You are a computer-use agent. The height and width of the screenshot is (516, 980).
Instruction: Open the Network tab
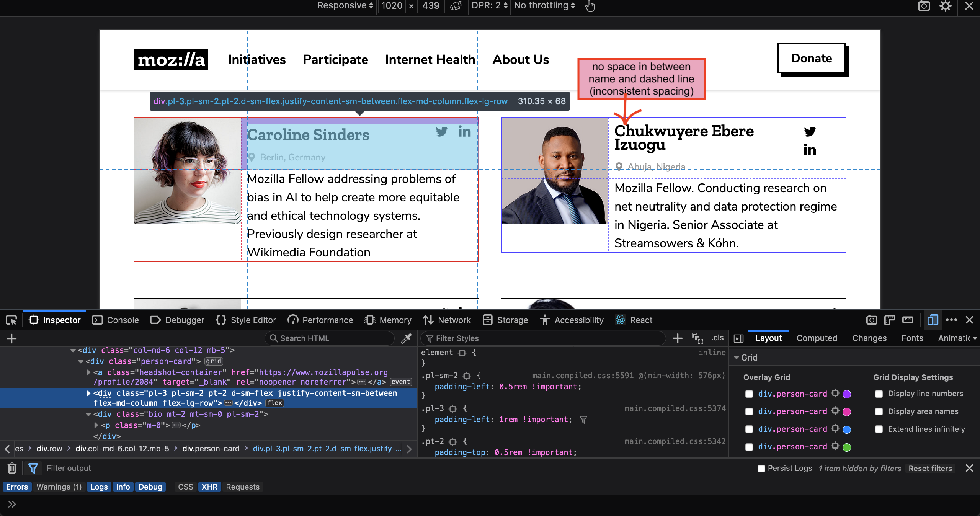point(447,320)
